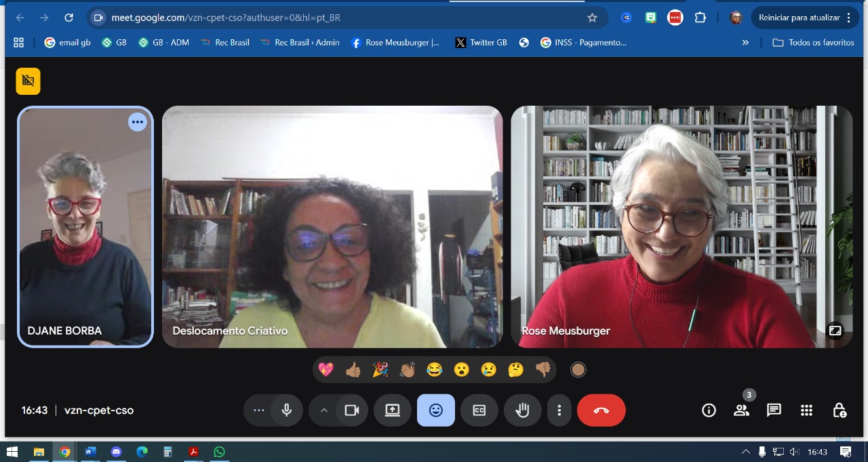
Task: Show the participants list
Action: click(x=741, y=410)
